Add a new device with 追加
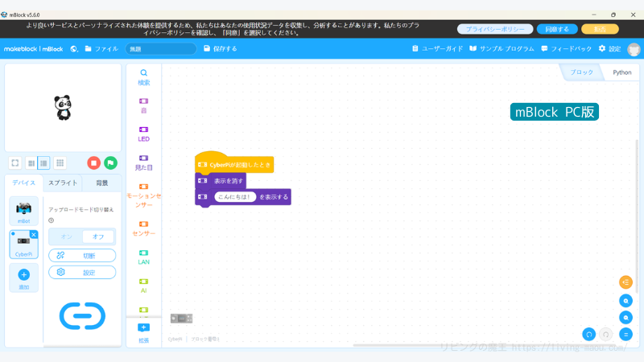 point(24,278)
